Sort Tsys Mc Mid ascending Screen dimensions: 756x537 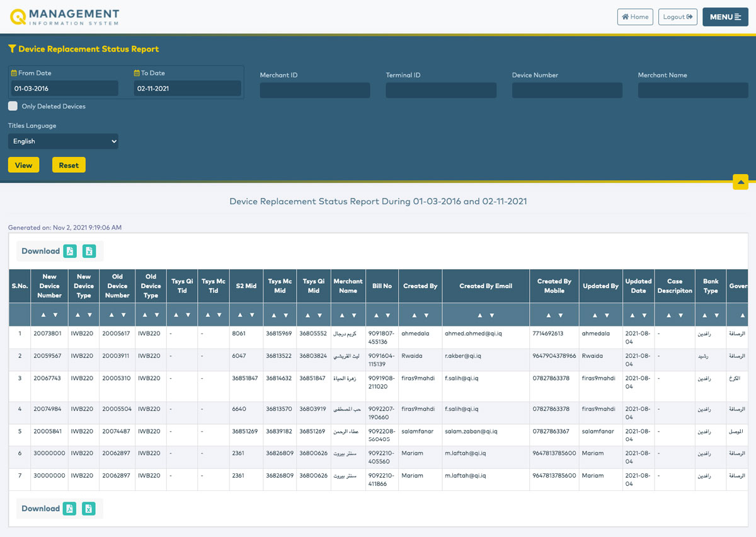(274, 315)
